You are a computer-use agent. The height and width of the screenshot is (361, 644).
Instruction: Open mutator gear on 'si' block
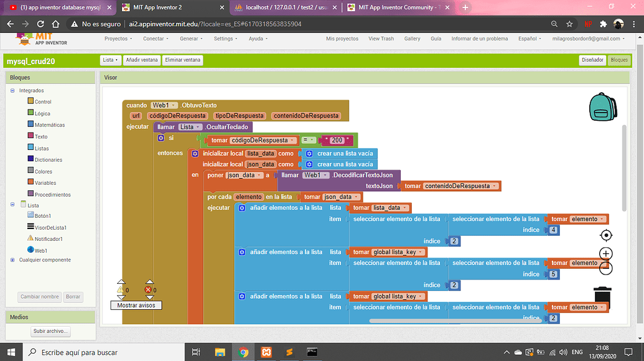click(x=161, y=138)
